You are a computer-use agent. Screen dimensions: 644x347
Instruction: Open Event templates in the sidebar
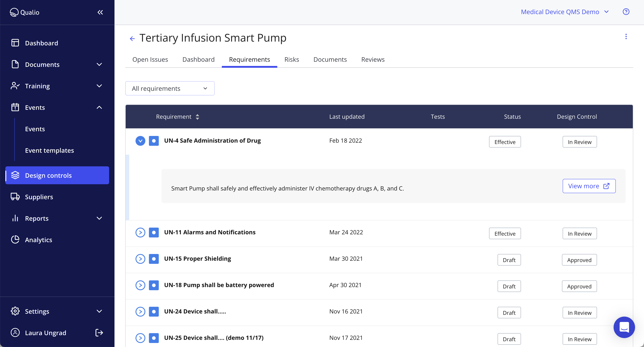coord(49,150)
